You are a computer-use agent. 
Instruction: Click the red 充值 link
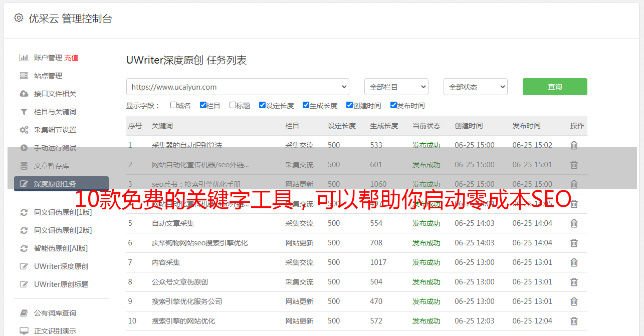coord(71,58)
